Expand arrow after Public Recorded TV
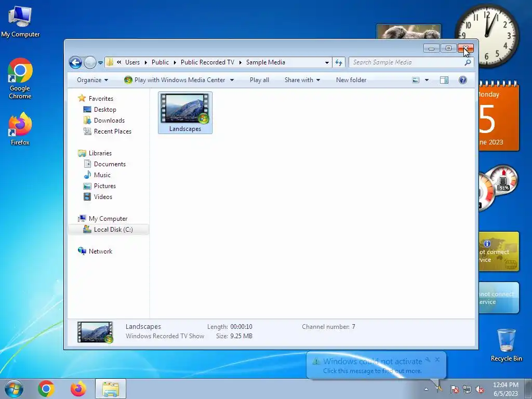 pyautogui.click(x=240, y=62)
